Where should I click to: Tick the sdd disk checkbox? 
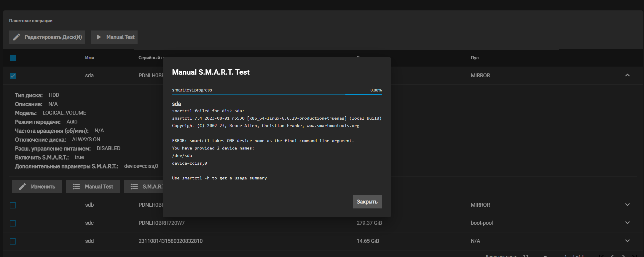pyautogui.click(x=13, y=241)
